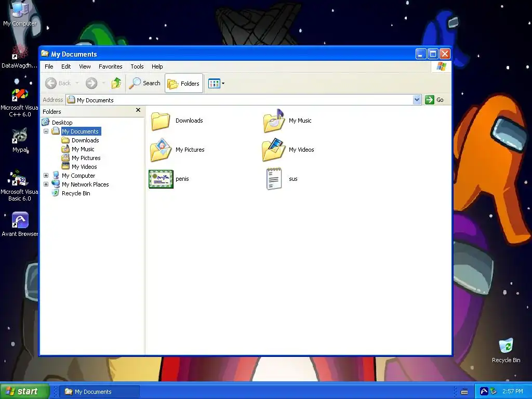Select My Computer in the folder tree
Image resolution: width=532 pixels, height=399 pixels.
pos(78,176)
